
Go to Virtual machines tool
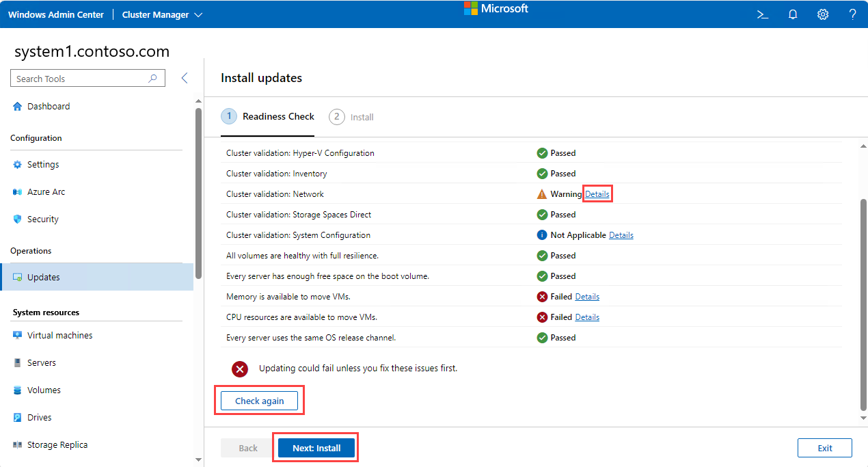point(59,336)
